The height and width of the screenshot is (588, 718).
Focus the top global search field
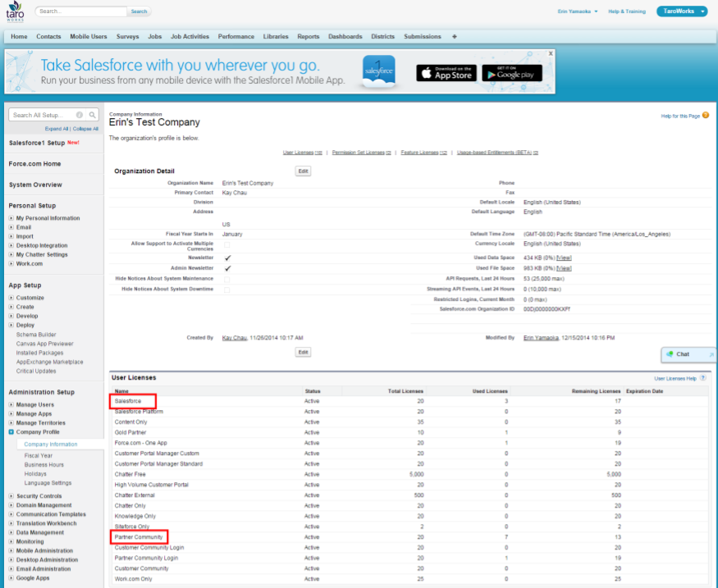click(x=81, y=11)
